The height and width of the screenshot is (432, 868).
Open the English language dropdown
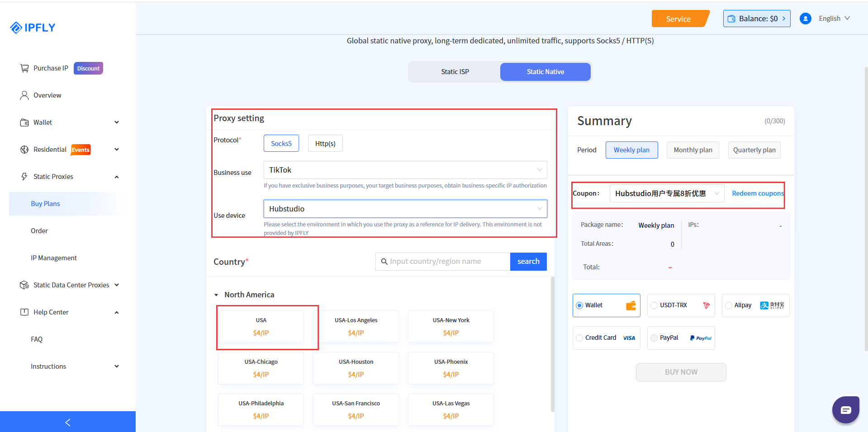tap(835, 19)
